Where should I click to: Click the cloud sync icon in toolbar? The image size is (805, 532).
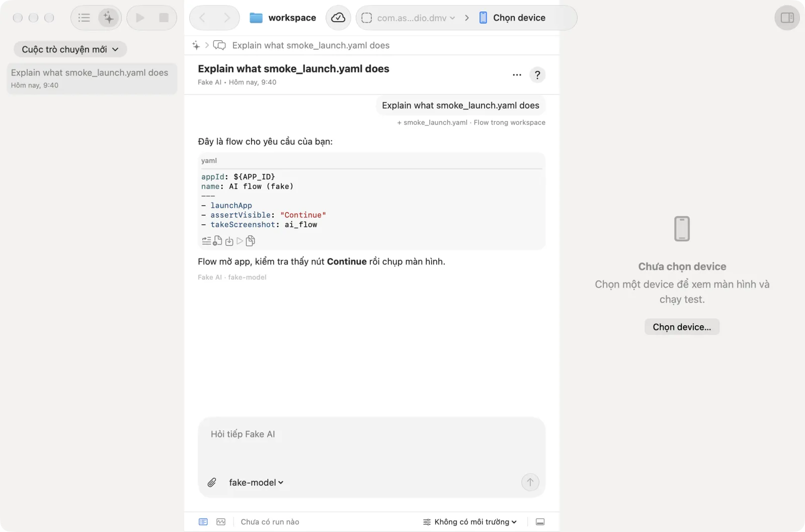338,18
